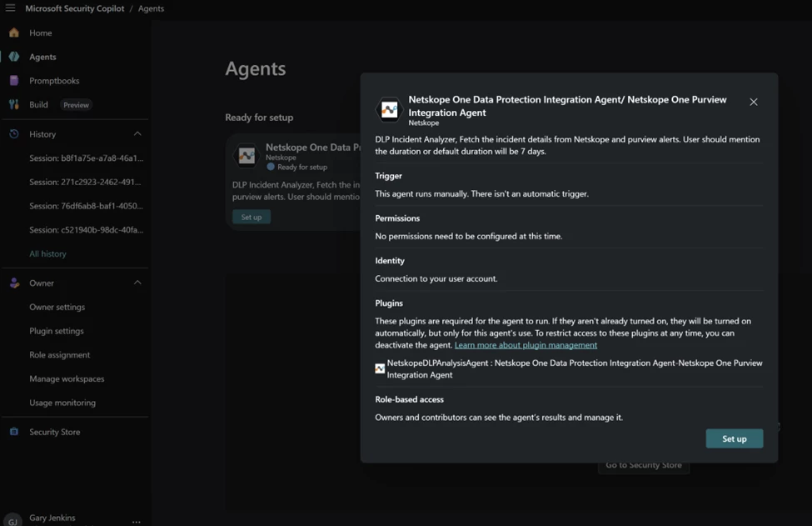Click Set up button in dialog
Viewport: 812px width, 526px height.
pos(734,438)
